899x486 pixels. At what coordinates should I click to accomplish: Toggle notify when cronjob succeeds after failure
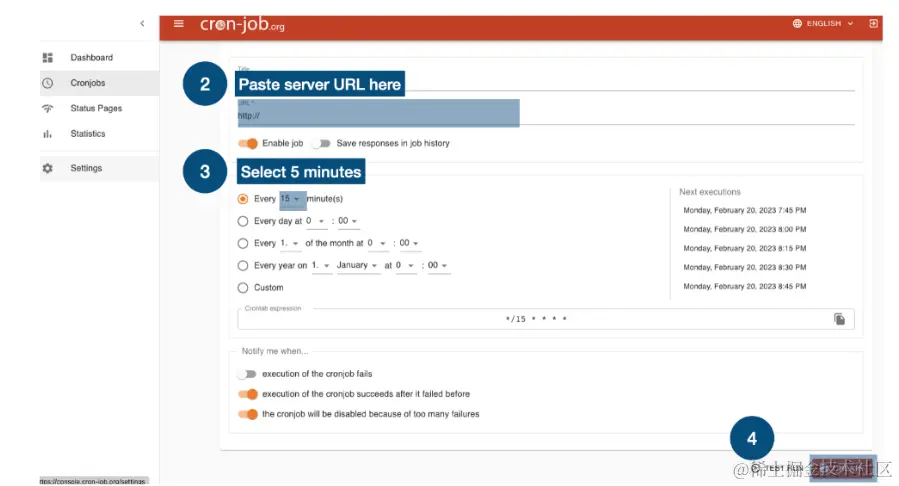248,394
